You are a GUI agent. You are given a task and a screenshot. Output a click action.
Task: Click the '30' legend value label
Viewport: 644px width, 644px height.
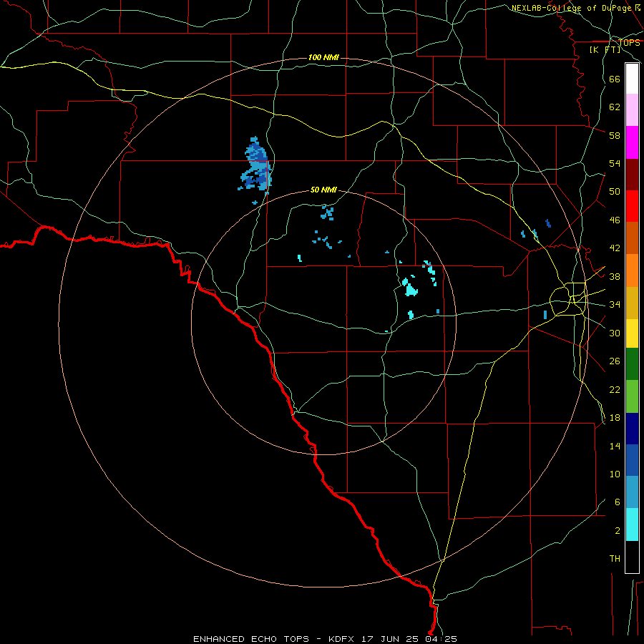615,333
